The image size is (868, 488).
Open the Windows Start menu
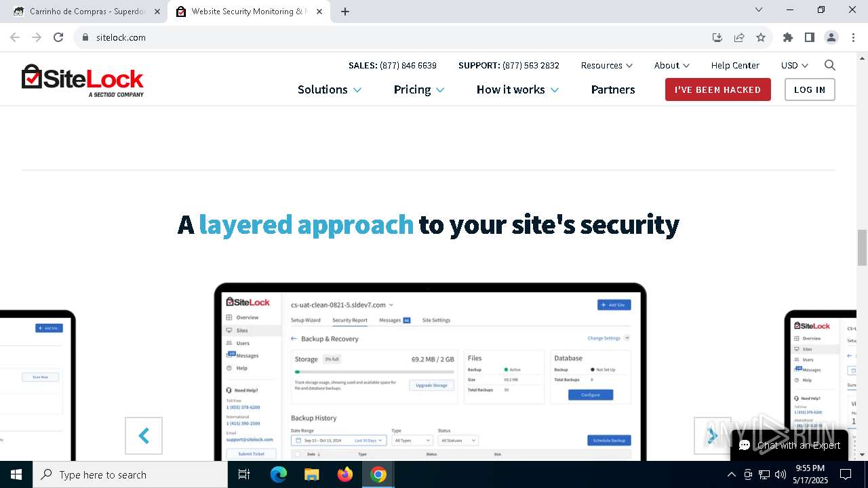point(16,474)
